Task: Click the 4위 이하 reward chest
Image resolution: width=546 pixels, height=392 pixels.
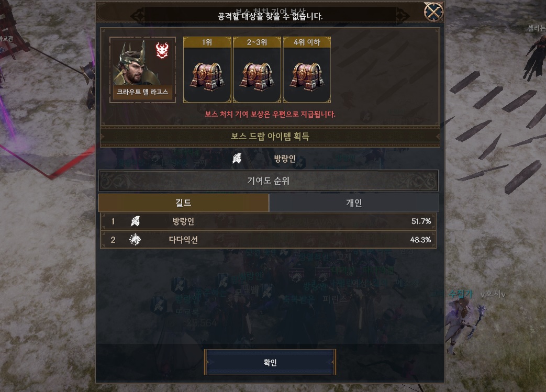Action: point(307,75)
